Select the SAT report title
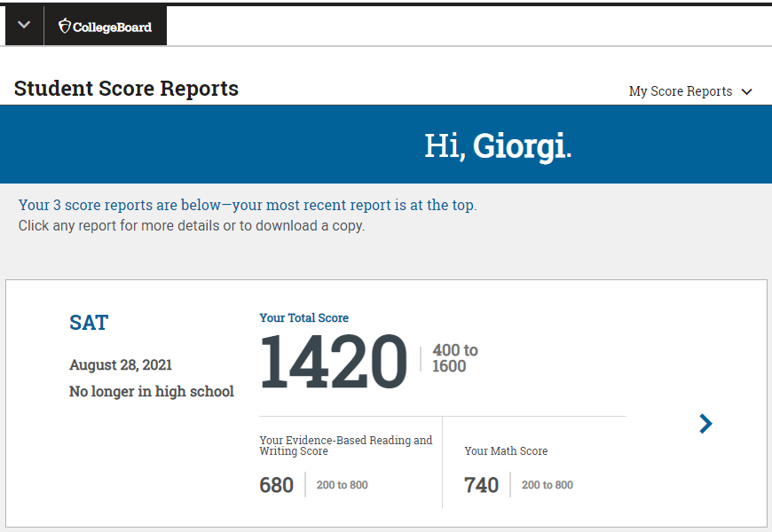 (x=89, y=323)
